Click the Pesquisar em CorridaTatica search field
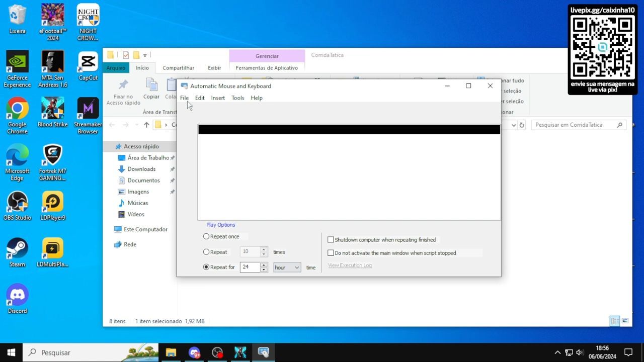Viewport: 644px width, 362px height. pos(578,125)
